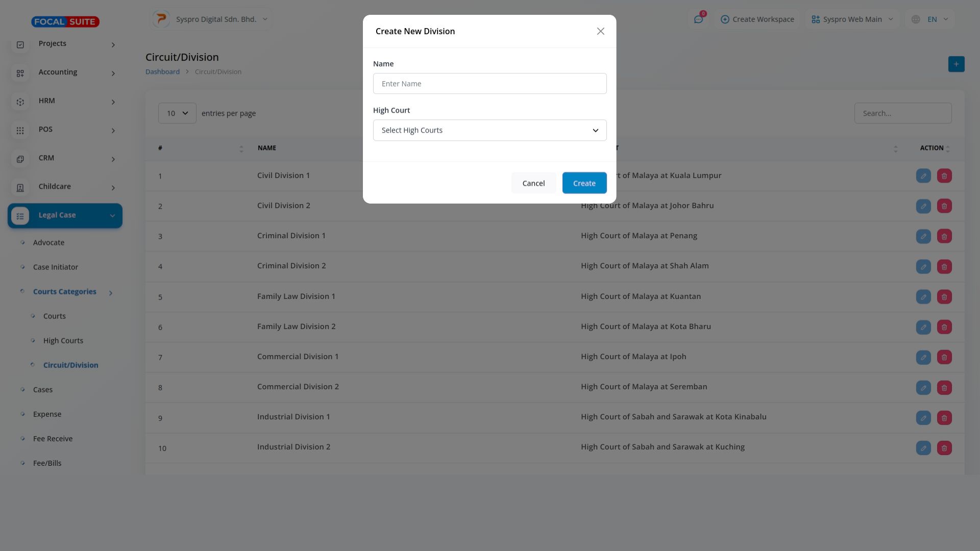
Task: Click edit icon for Criminal Division 1
Action: pos(923,236)
